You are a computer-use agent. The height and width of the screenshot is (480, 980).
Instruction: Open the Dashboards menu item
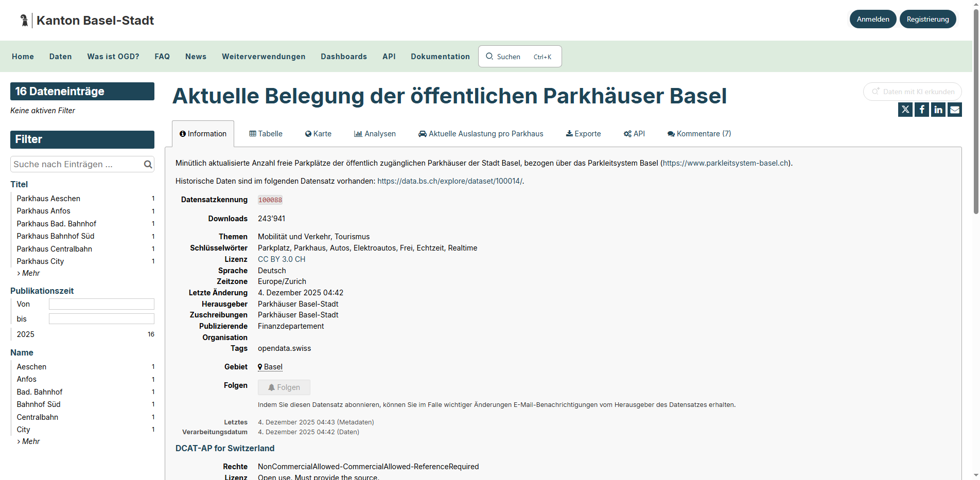pos(343,57)
